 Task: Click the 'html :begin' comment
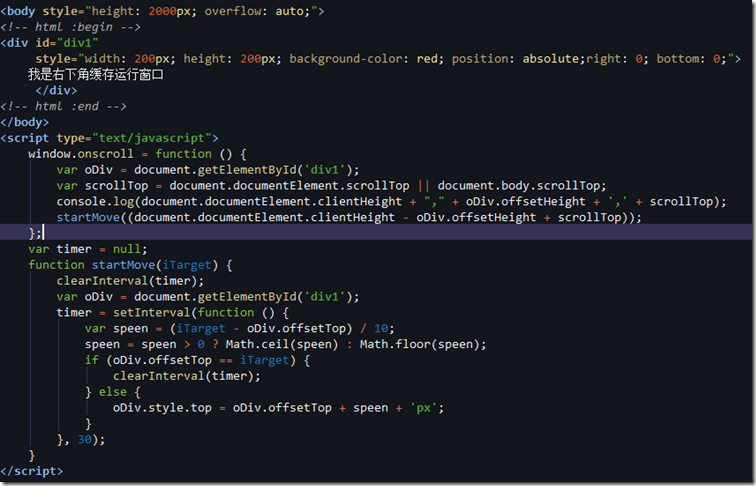pos(71,27)
